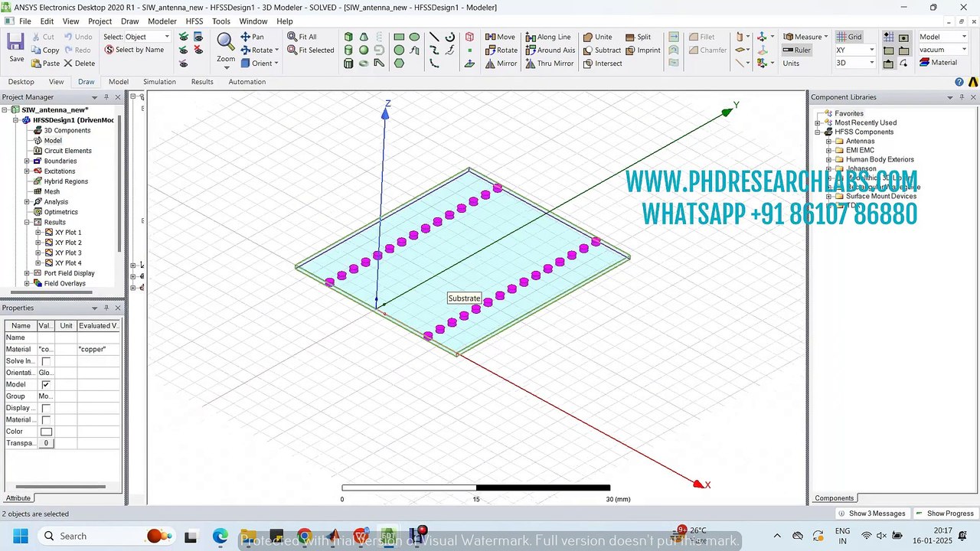Viewport: 980px width, 551px height.
Task: Select the Draw regular polygon icon
Action: [399, 64]
